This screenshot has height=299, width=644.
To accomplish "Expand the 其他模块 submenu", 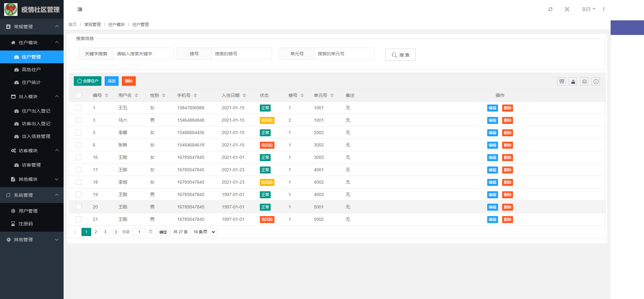I will tap(32, 179).
